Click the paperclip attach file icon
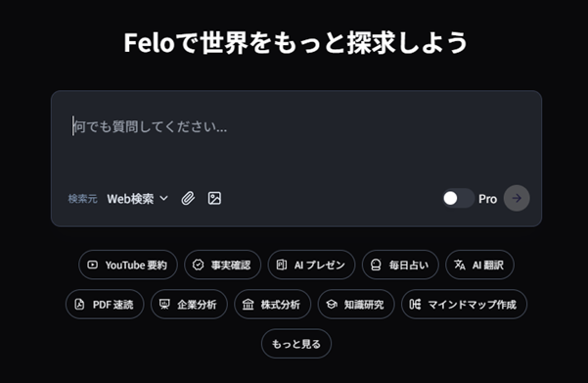The image size is (588, 383). click(188, 198)
